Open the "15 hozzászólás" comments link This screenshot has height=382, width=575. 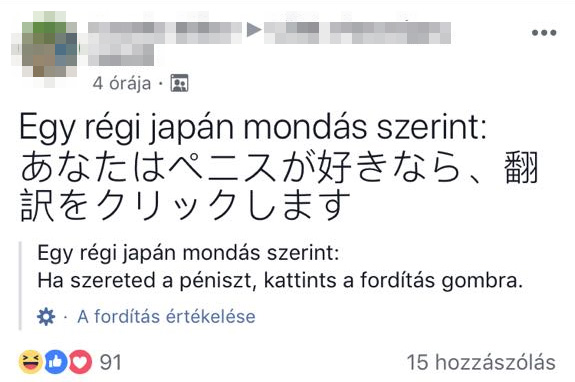click(x=481, y=362)
